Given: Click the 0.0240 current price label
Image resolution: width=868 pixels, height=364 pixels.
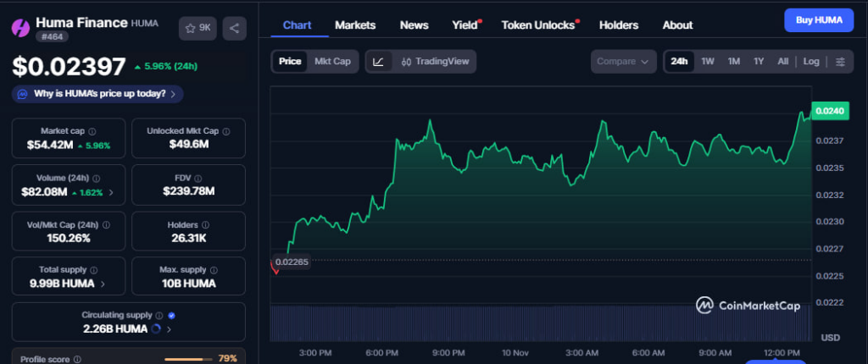Looking at the screenshot, I should [x=830, y=112].
